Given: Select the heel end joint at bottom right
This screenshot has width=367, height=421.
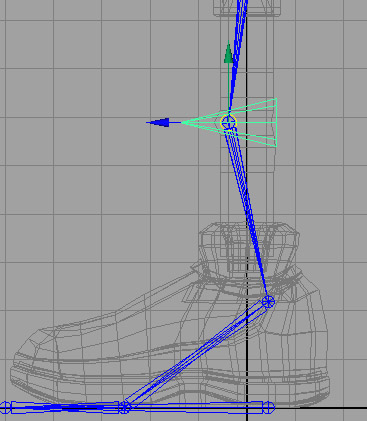Looking at the screenshot, I should pos(270,407).
